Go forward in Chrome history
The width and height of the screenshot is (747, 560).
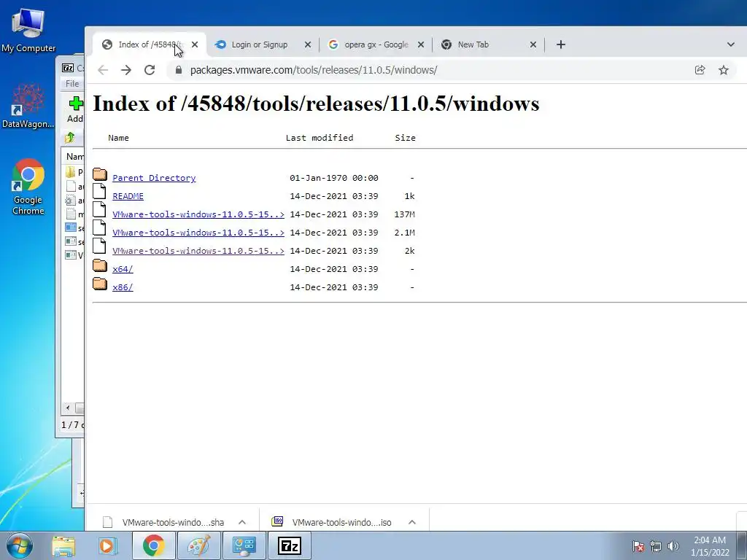tap(126, 70)
